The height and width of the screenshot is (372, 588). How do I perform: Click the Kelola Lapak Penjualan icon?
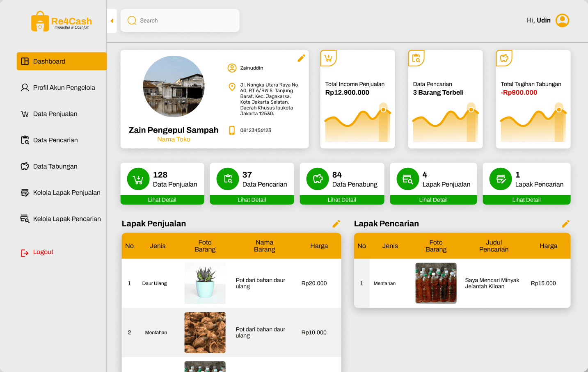[x=25, y=192]
